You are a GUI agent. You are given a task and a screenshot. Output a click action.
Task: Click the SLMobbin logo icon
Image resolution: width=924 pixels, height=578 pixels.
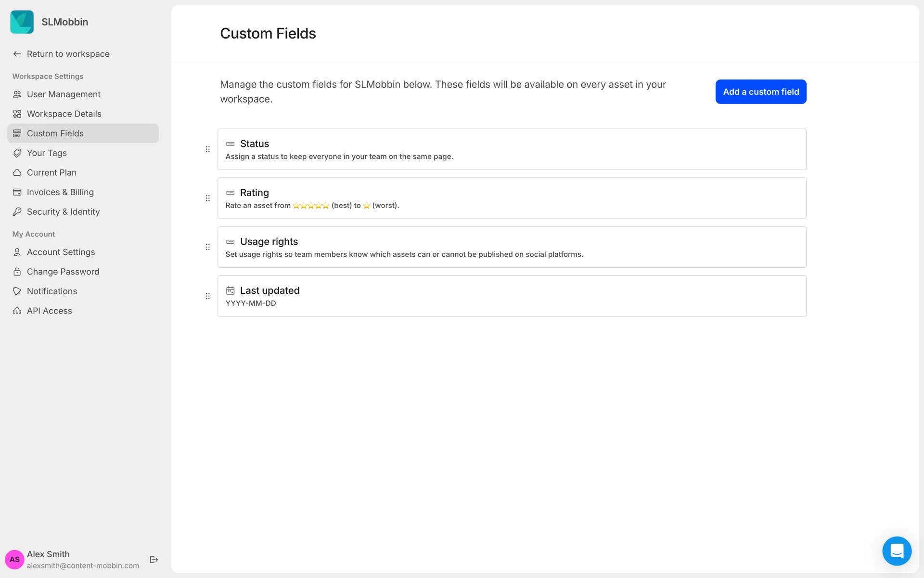22,22
